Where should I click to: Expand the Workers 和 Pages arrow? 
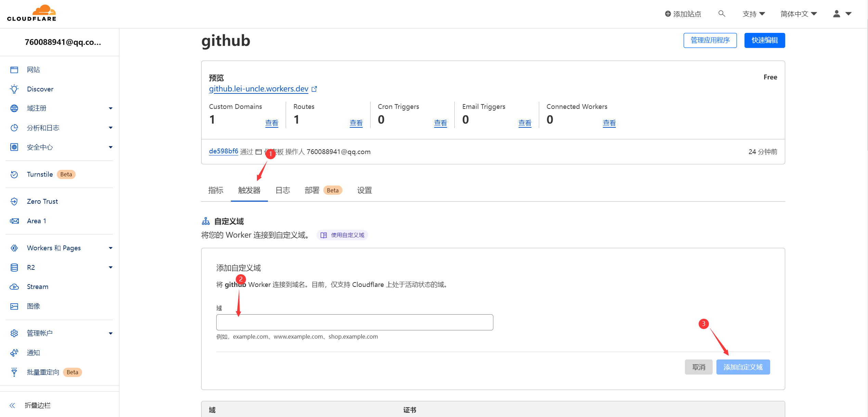(x=111, y=248)
